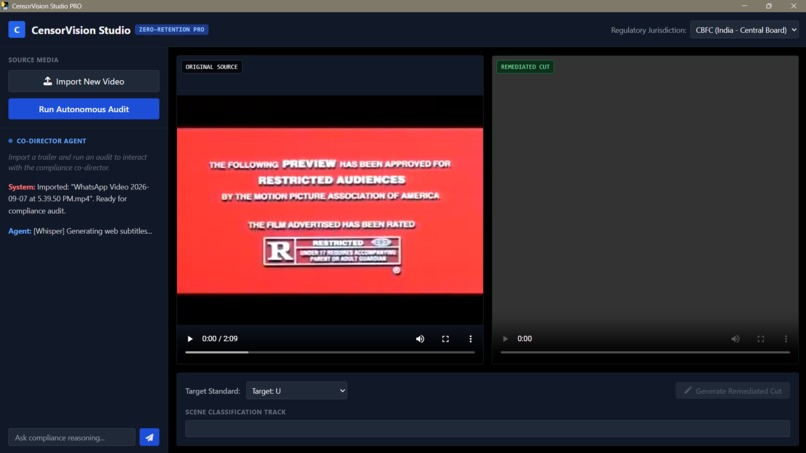Click the System imported video message
The height and width of the screenshot is (453, 806).
[x=79, y=198]
